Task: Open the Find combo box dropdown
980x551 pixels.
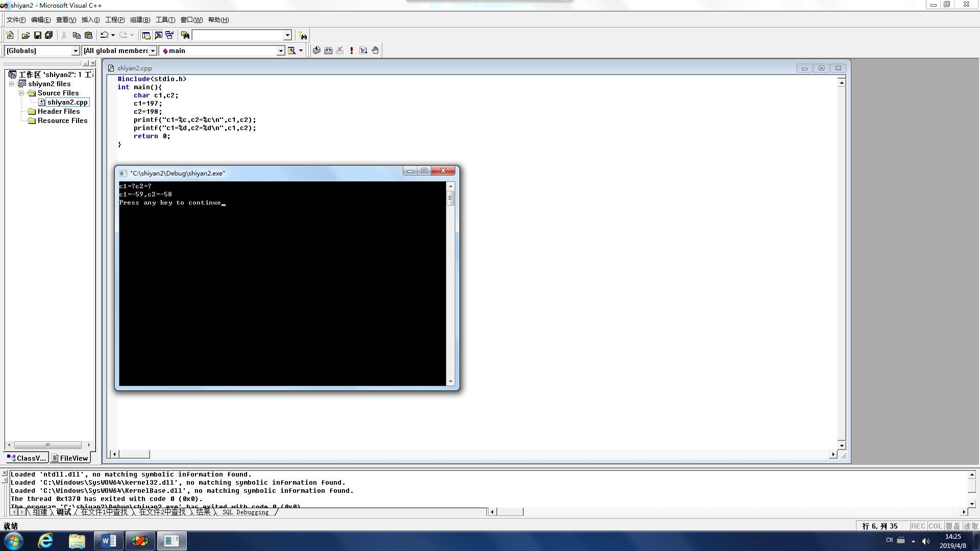Action: click(287, 35)
